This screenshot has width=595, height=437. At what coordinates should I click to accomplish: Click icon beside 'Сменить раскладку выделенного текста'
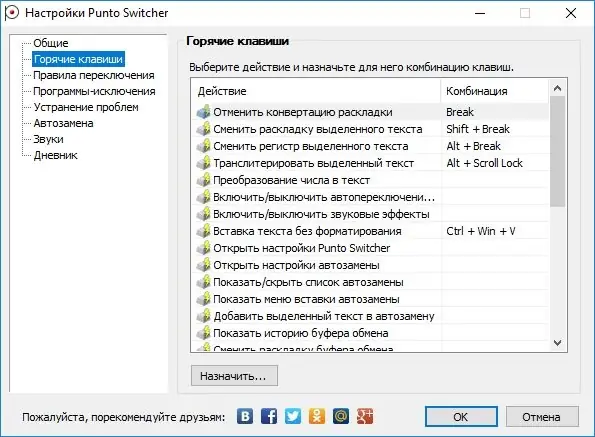(204, 129)
